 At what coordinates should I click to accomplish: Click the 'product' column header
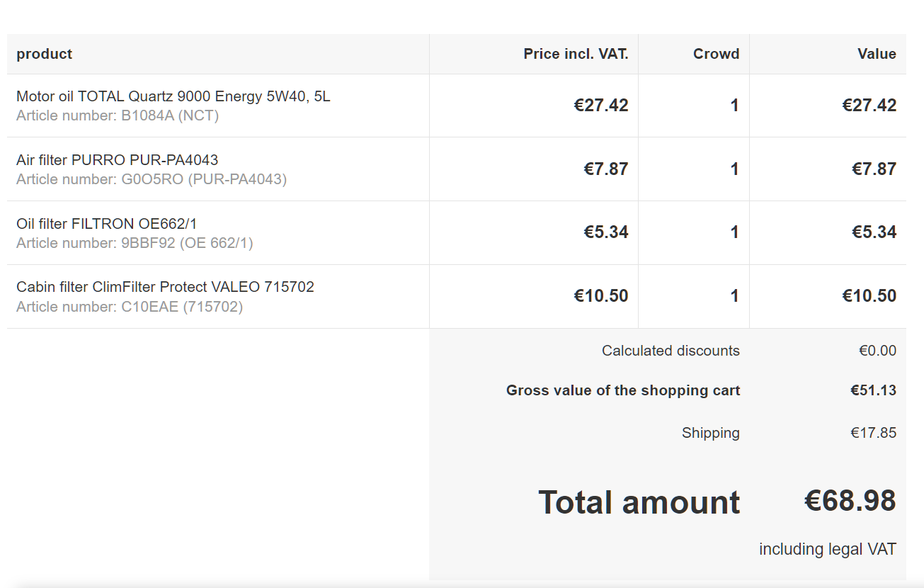(44, 54)
